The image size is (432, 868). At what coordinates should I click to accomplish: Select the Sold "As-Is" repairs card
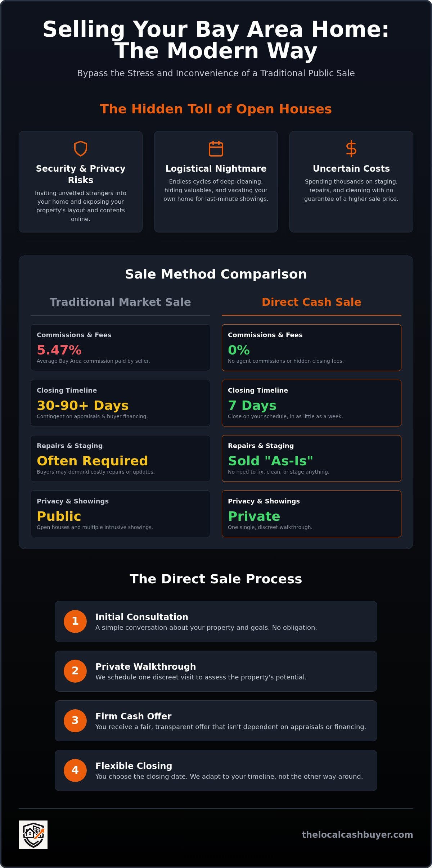pos(311,458)
